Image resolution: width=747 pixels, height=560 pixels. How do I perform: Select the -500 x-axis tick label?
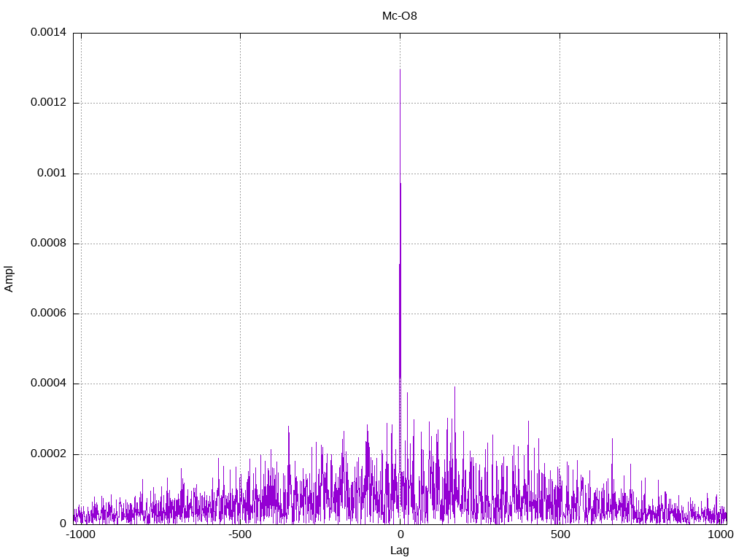[240, 534]
